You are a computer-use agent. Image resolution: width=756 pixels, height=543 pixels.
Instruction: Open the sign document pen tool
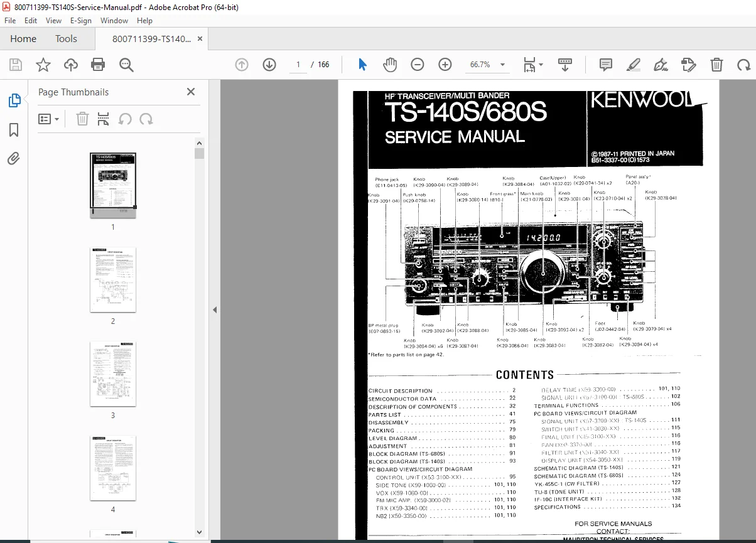(661, 65)
